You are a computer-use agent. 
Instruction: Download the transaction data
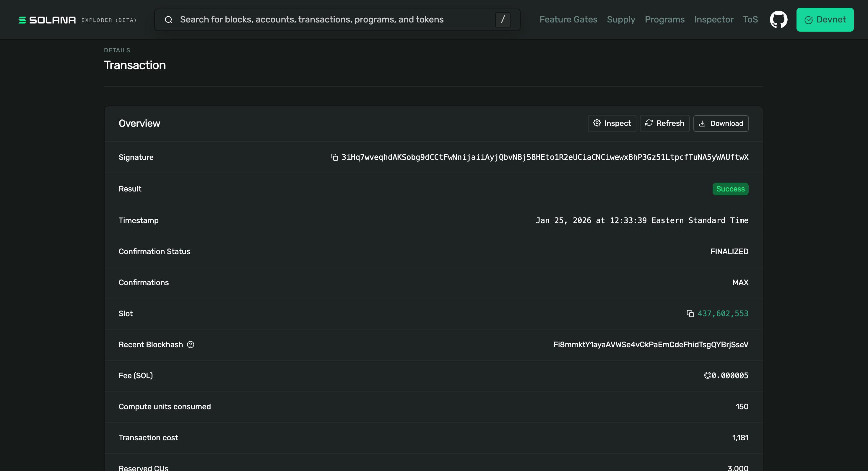[721, 123]
